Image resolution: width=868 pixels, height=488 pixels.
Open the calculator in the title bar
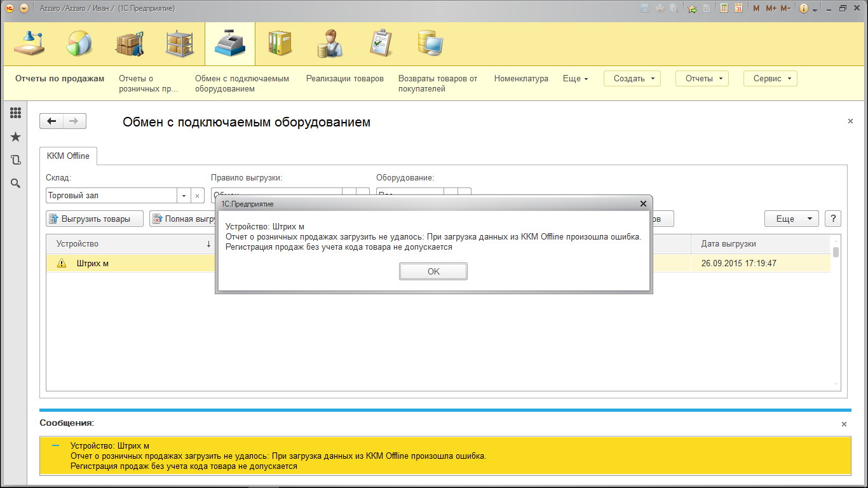pyautogui.click(x=724, y=8)
